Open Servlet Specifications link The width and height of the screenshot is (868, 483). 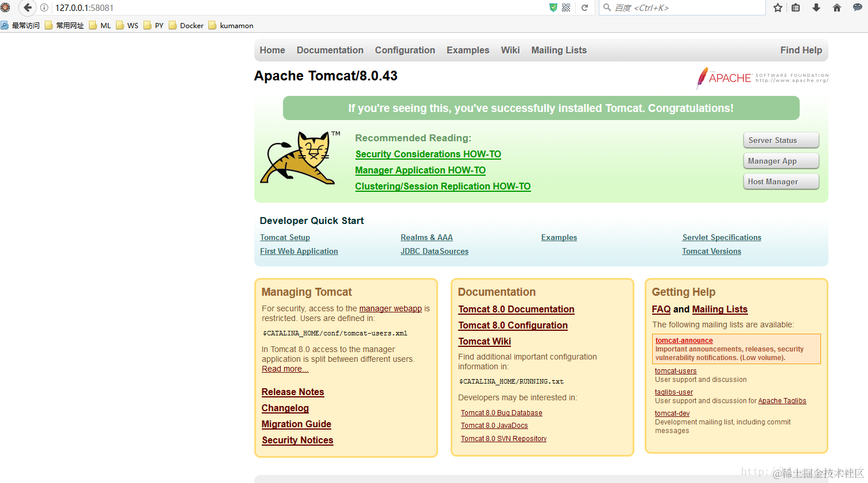(722, 237)
